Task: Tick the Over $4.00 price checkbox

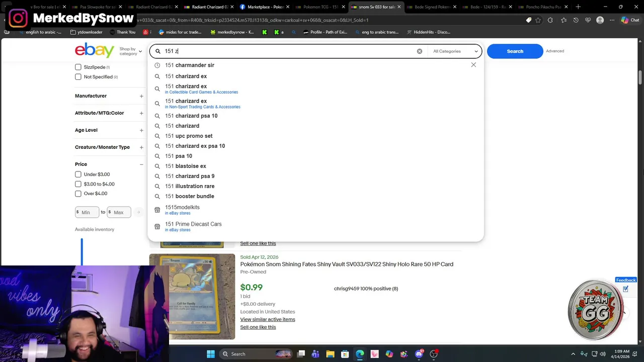Action: [x=78, y=194]
